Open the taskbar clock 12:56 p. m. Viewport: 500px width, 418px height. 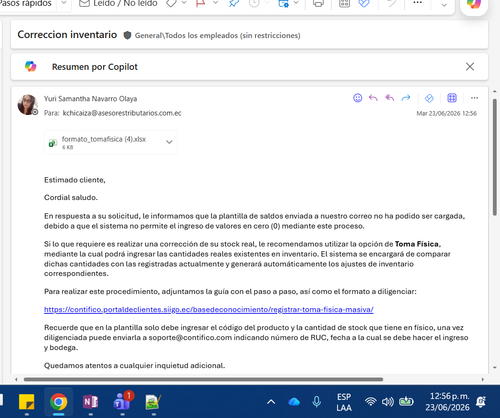[448, 402]
